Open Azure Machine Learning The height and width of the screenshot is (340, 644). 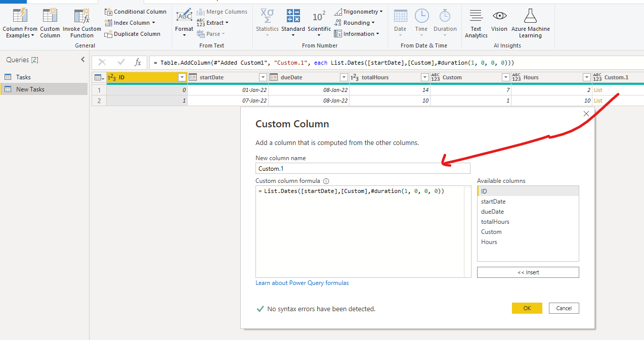530,22
